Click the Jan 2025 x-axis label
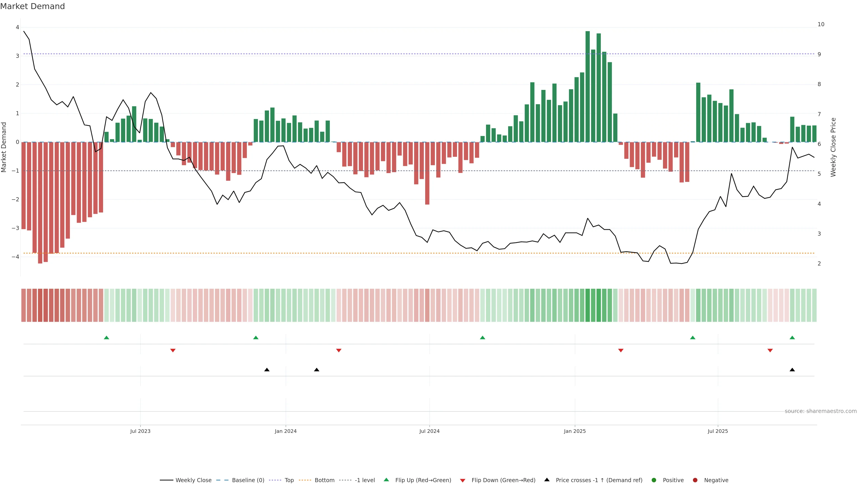The width and height of the screenshot is (868, 488). [x=575, y=431]
